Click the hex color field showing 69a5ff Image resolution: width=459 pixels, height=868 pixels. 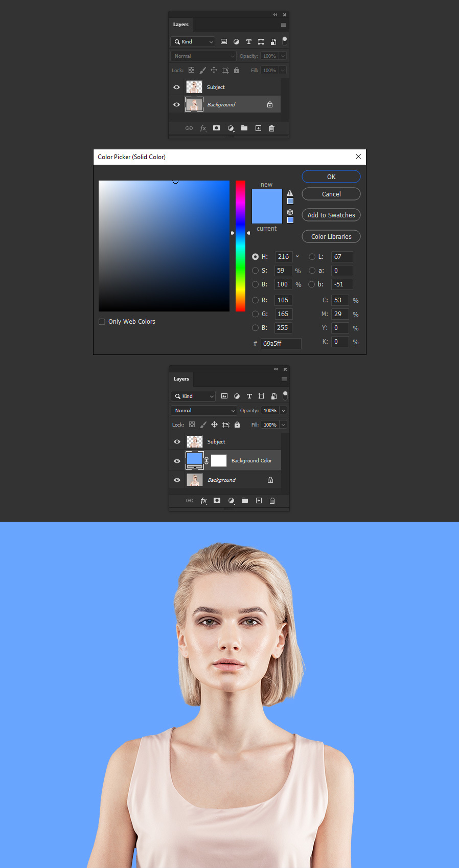tap(281, 344)
